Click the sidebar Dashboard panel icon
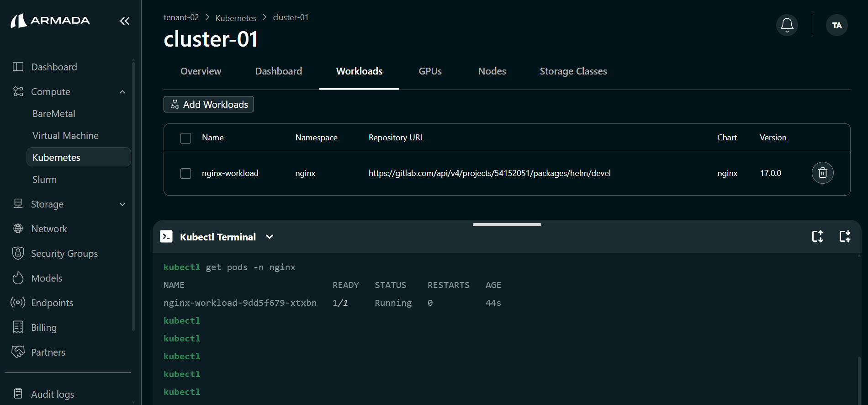The width and height of the screenshot is (868, 405). (18, 67)
